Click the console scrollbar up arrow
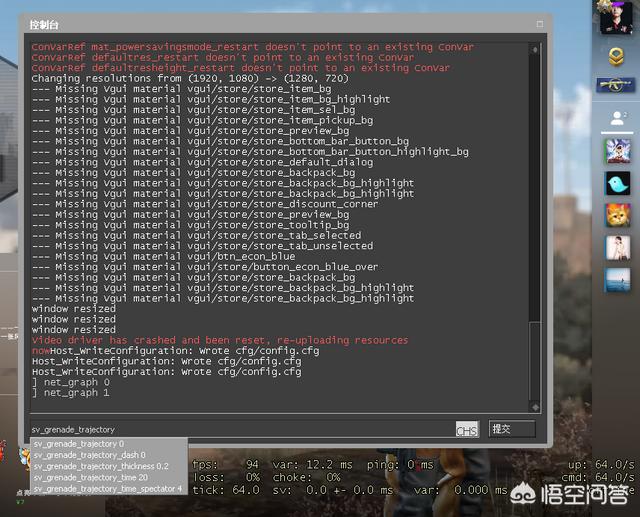This screenshot has height=517, width=640. click(535, 49)
